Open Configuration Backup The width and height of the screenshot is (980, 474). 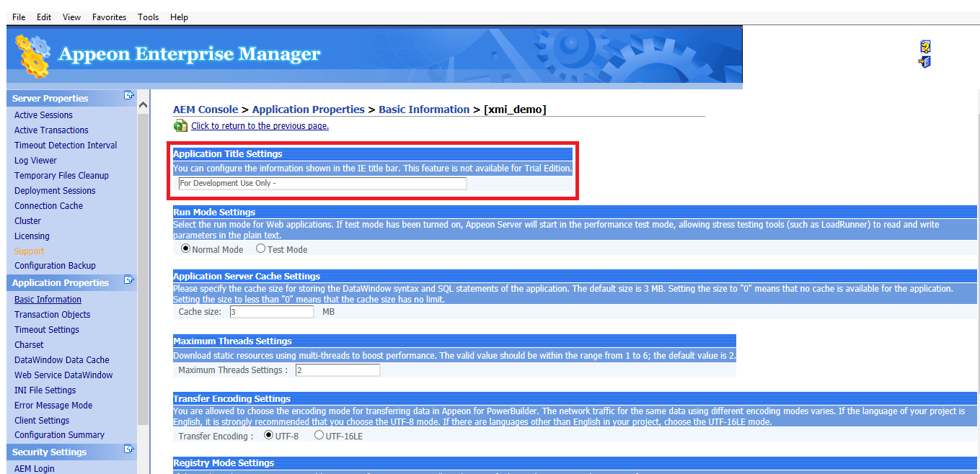click(55, 266)
